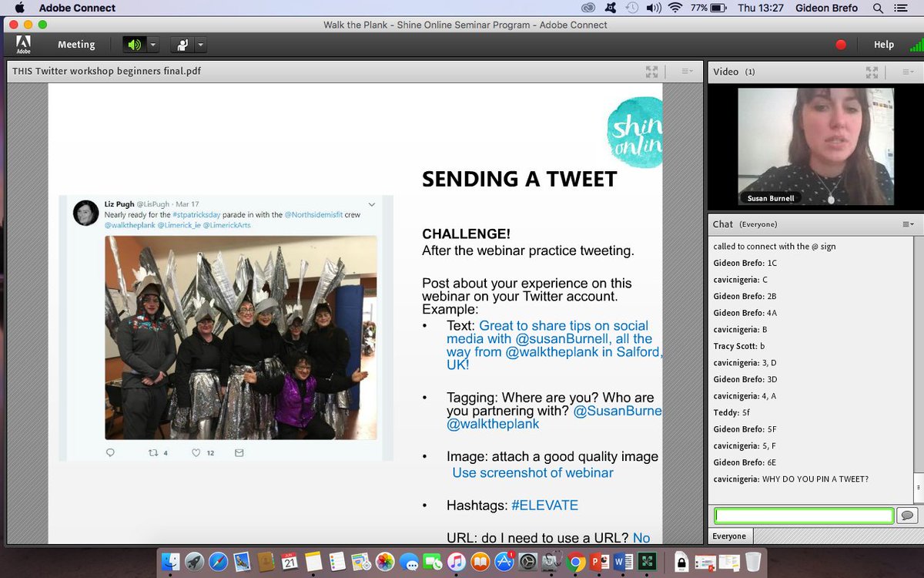Open Calendar from the Dock
This screenshot has height=578, width=924.
(290, 561)
